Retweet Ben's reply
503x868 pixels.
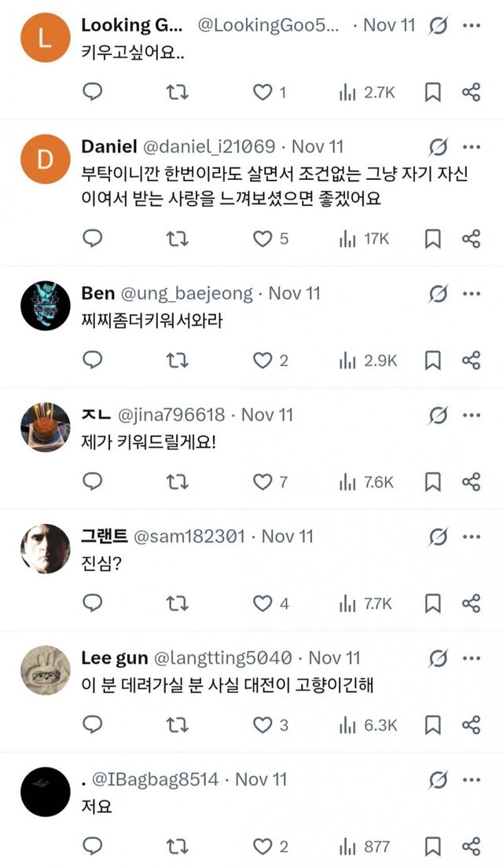[176, 358]
